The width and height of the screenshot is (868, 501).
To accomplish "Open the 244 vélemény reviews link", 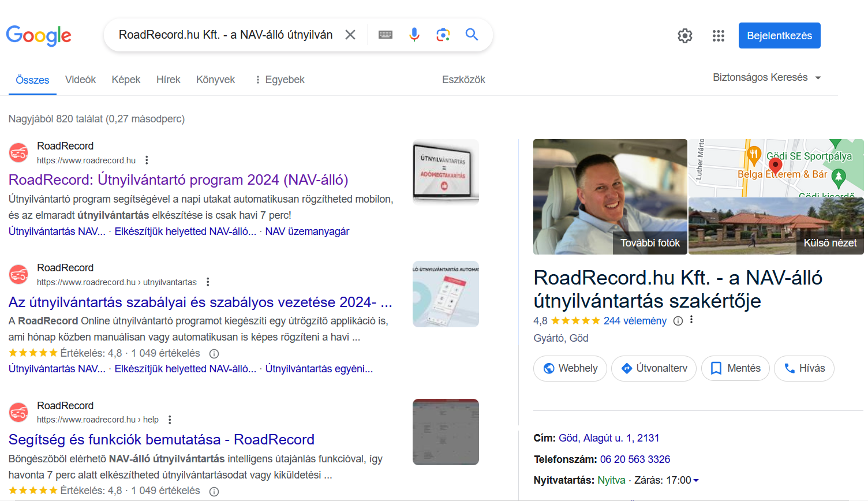I will point(635,321).
